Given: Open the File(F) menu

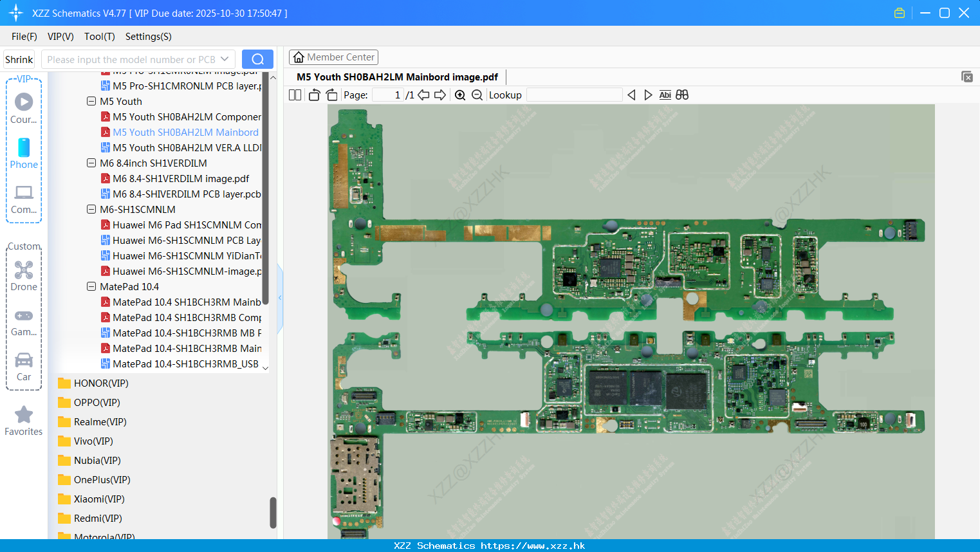Looking at the screenshot, I should 24,37.
